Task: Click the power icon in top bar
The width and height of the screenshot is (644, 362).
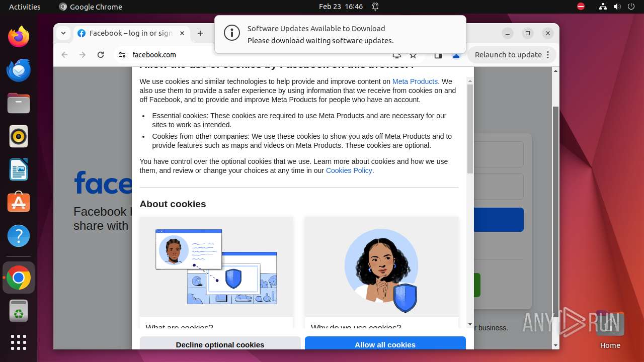Action: pyautogui.click(x=631, y=7)
